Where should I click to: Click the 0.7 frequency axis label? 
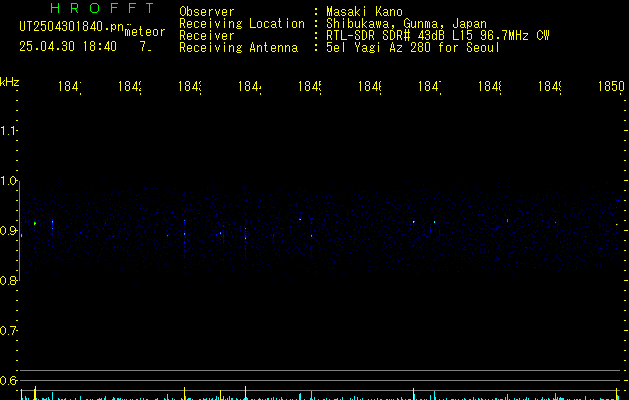tap(8, 331)
